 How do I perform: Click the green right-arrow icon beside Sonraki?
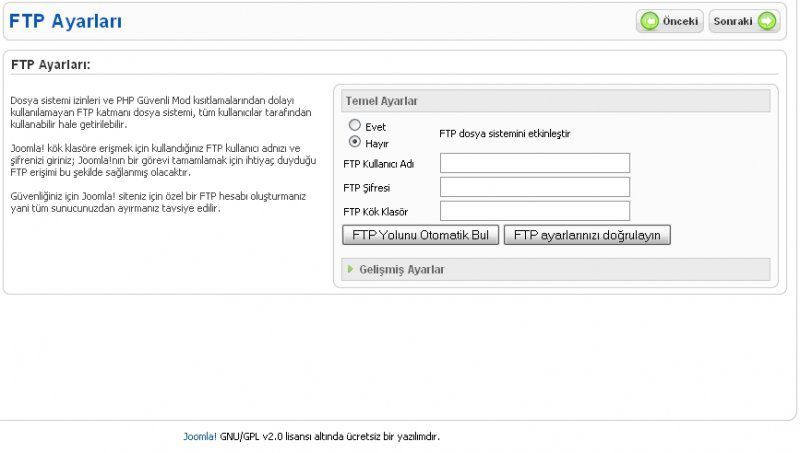767,21
